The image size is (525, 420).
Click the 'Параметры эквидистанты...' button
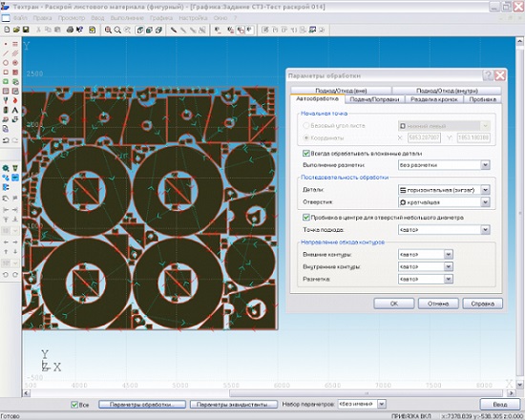click(233, 405)
